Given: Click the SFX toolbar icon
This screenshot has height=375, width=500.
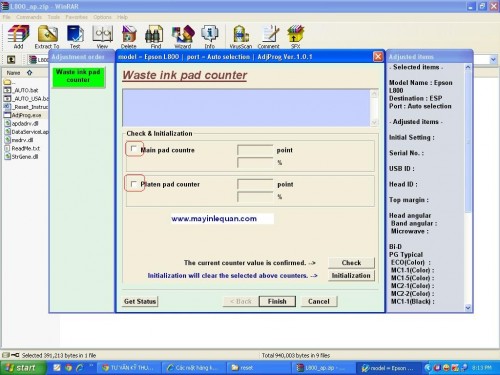Looking at the screenshot, I should click(296, 37).
